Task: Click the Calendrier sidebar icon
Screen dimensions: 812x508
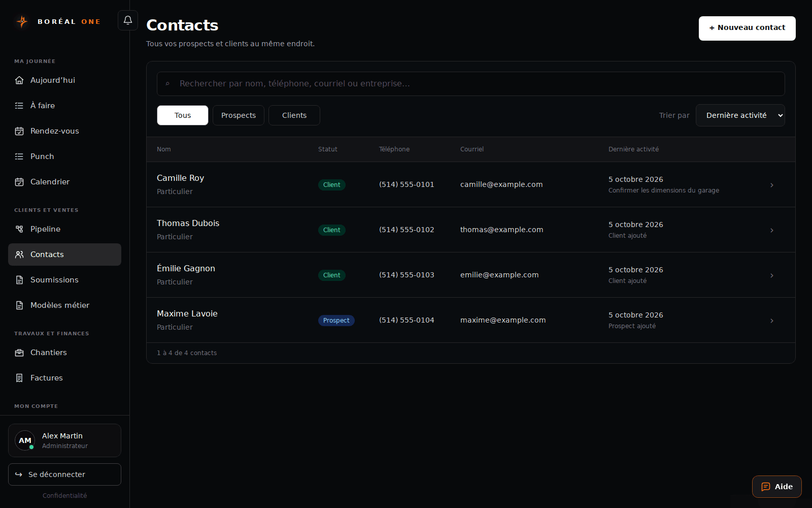Action: (x=19, y=182)
